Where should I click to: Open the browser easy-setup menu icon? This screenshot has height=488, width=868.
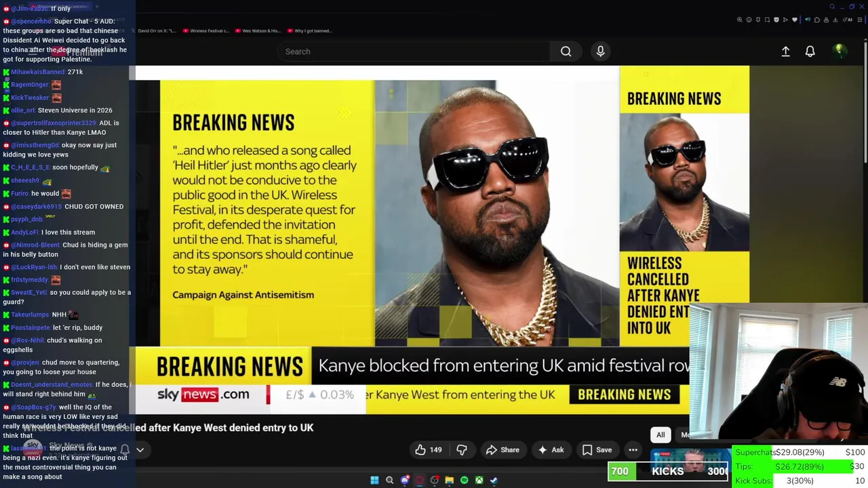click(x=860, y=20)
